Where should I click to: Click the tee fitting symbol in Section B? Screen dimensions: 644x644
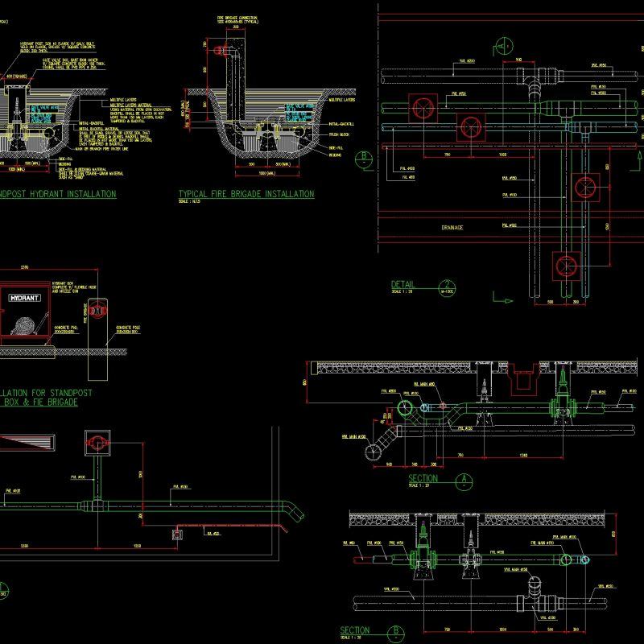pos(533,600)
